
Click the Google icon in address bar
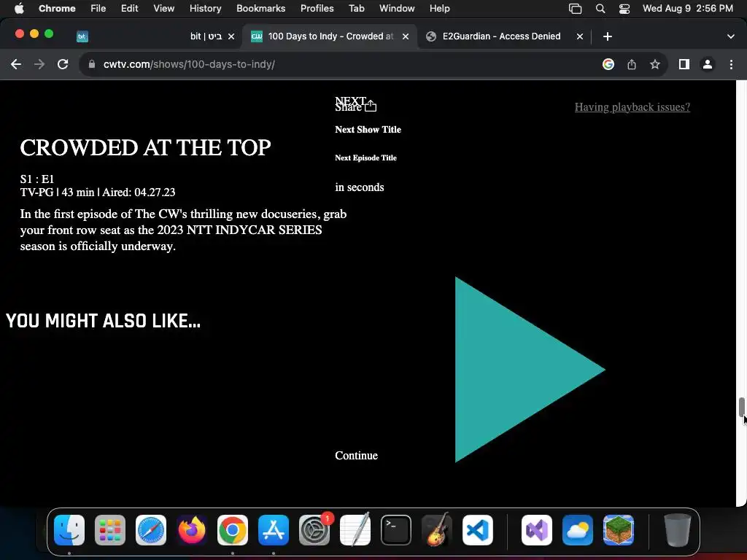click(x=608, y=64)
